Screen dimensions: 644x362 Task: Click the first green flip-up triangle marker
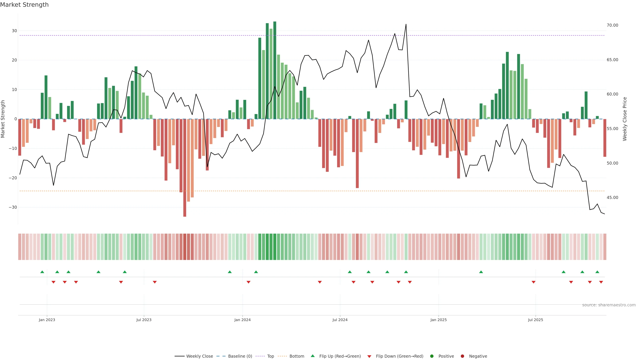pos(42,272)
